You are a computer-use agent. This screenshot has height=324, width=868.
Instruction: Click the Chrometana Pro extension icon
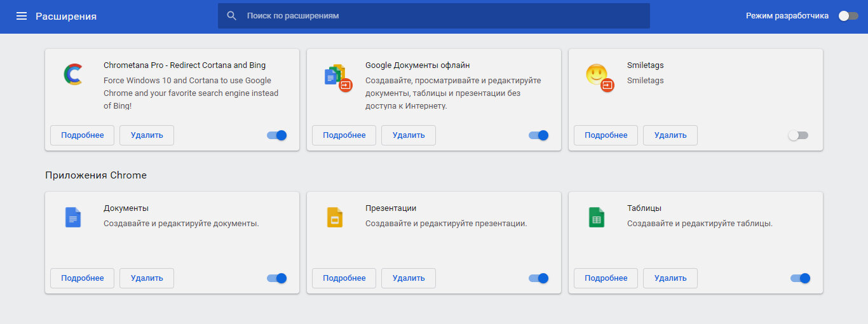coord(73,74)
